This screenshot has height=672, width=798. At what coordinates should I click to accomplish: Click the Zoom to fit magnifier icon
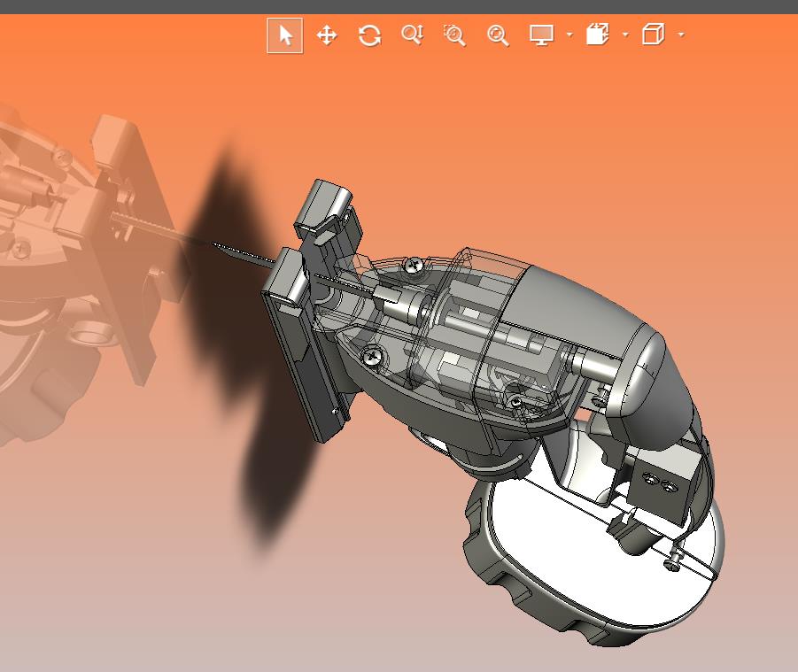pyautogui.click(x=498, y=35)
